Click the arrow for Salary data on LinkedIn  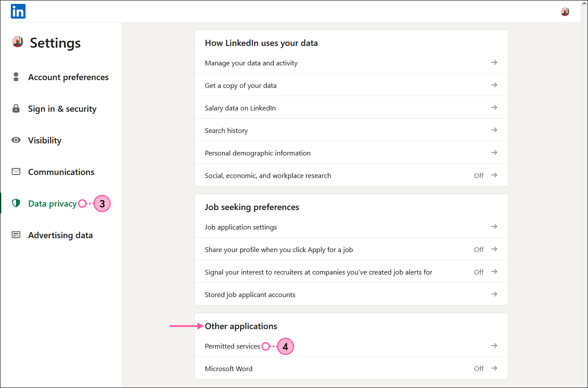[x=494, y=107]
